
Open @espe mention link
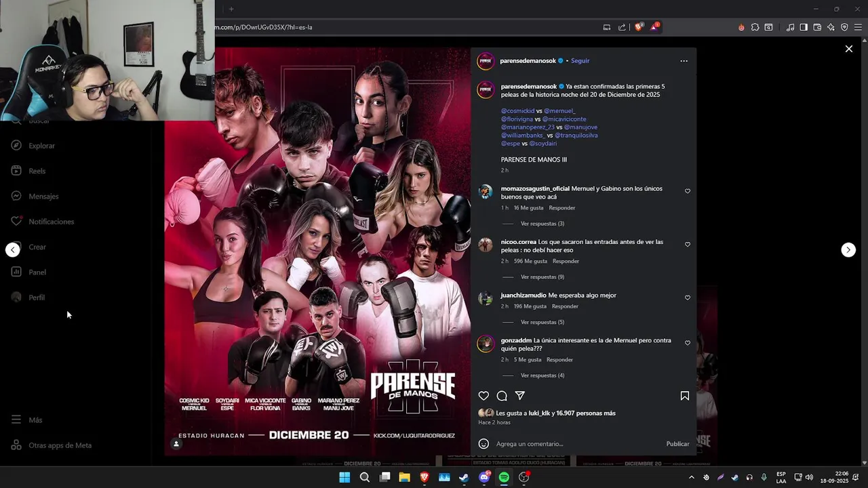click(x=511, y=144)
